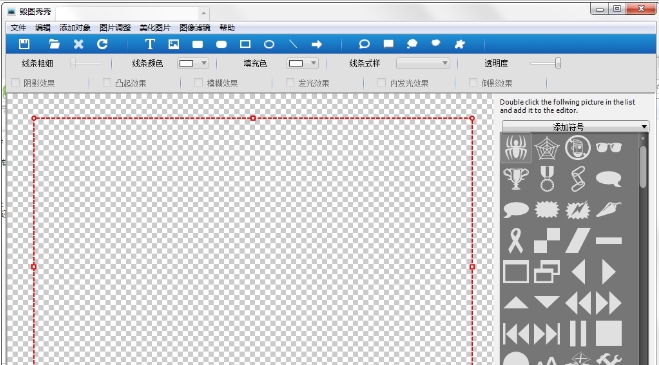659x365 pixels.
Task: Click the save floppy disk toolbar icon
Action: tap(24, 44)
